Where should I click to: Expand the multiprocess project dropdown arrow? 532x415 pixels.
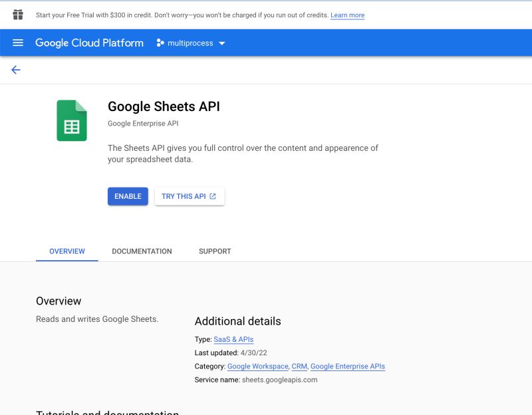222,43
